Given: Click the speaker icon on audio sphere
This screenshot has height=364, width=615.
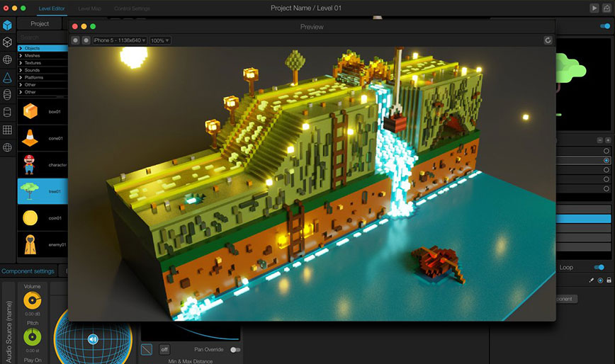Looking at the screenshot, I should coord(93,339).
